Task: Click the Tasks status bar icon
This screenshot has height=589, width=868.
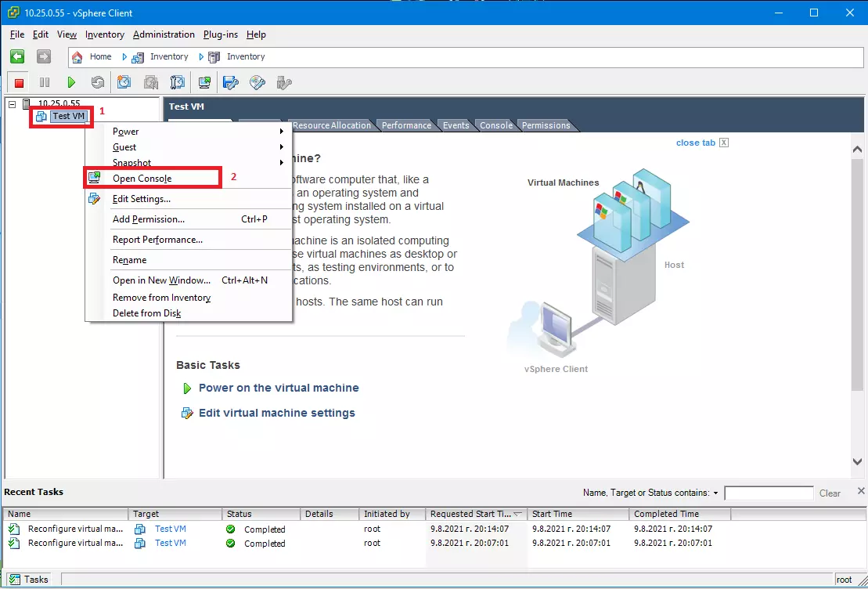Action: tap(14, 579)
